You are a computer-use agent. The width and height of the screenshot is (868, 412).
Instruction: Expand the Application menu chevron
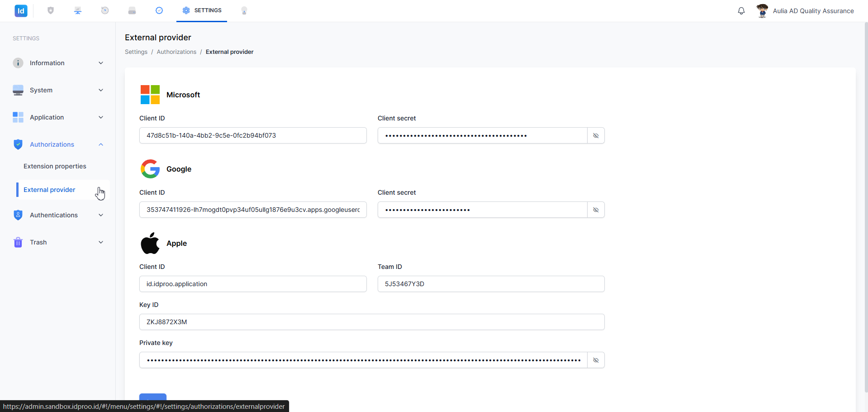[101, 117]
